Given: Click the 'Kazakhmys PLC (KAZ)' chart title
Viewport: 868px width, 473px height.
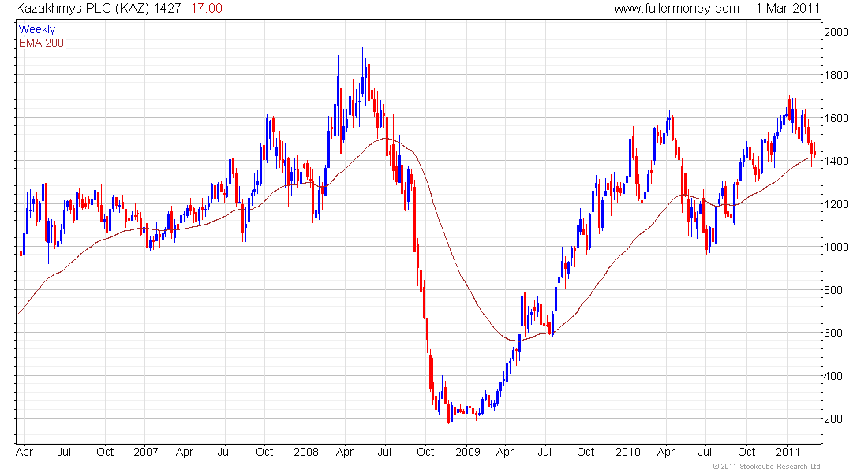Looking at the screenshot, I should pyautogui.click(x=82, y=9).
